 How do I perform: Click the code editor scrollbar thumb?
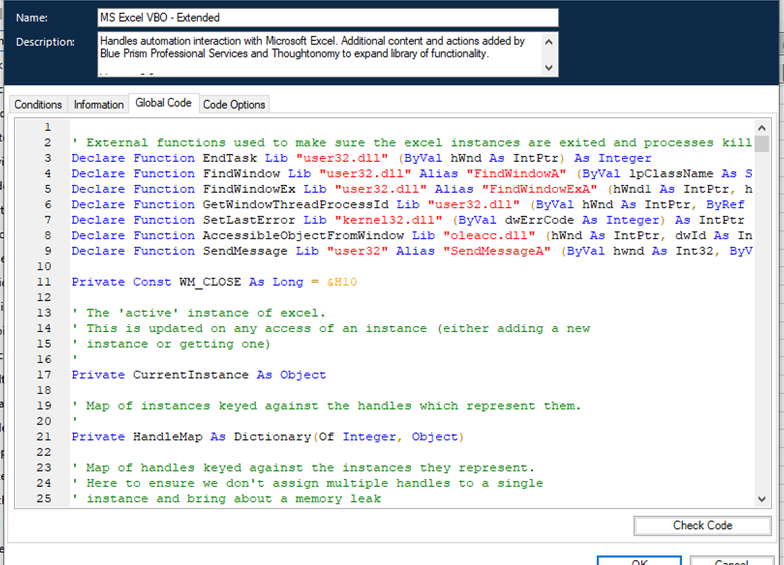[762, 144]
